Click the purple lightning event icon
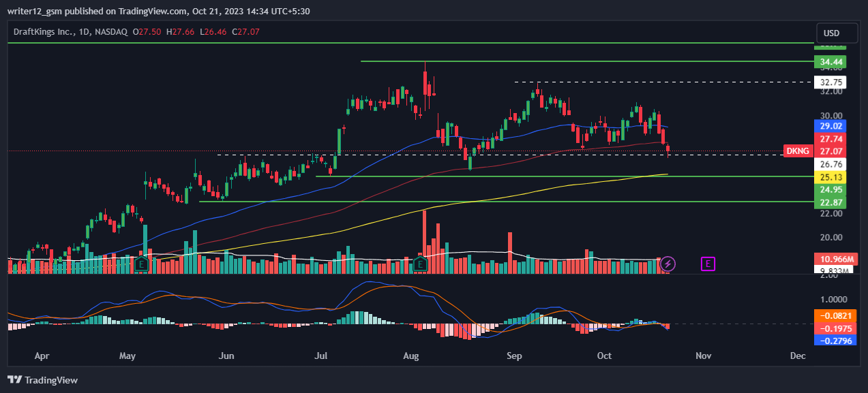Viewport: 868px width, 393px height. (x=669, y=263)
